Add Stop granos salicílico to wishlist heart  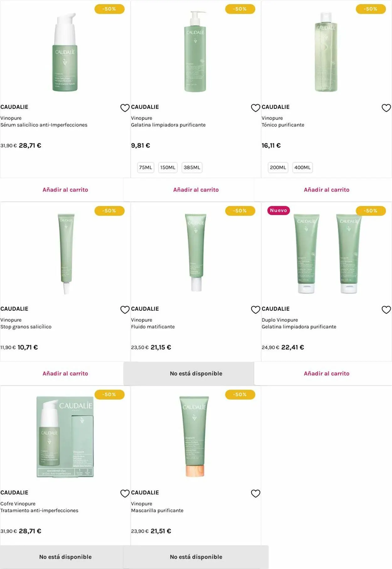pyautogui.click(x=125, y=310)
